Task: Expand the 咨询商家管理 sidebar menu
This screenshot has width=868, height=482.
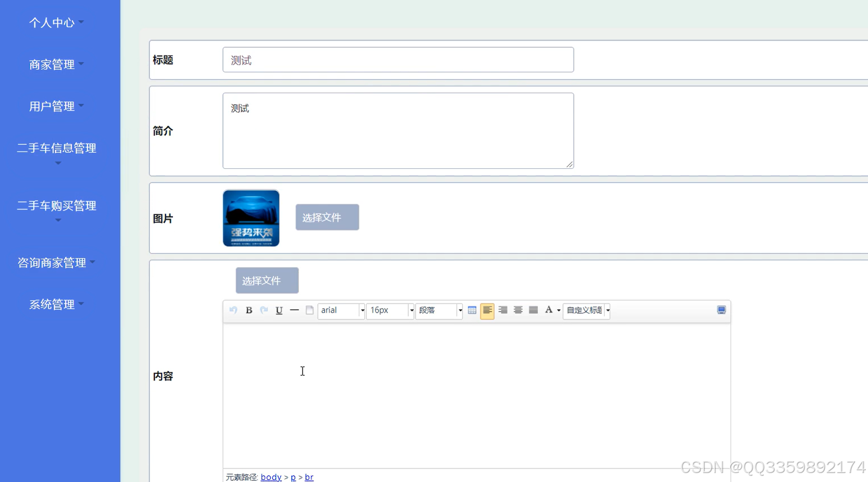Action: pyautogui.click(x=56, y=262)
